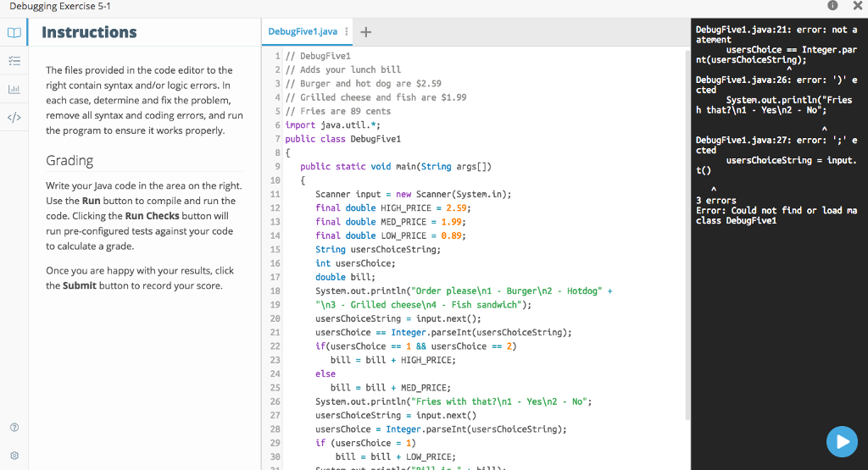The width and height of the screenshot is (868, 470).
Task: Click the 'usersChoice == Integer.parseInt' code line
Action: pos(443,332)
